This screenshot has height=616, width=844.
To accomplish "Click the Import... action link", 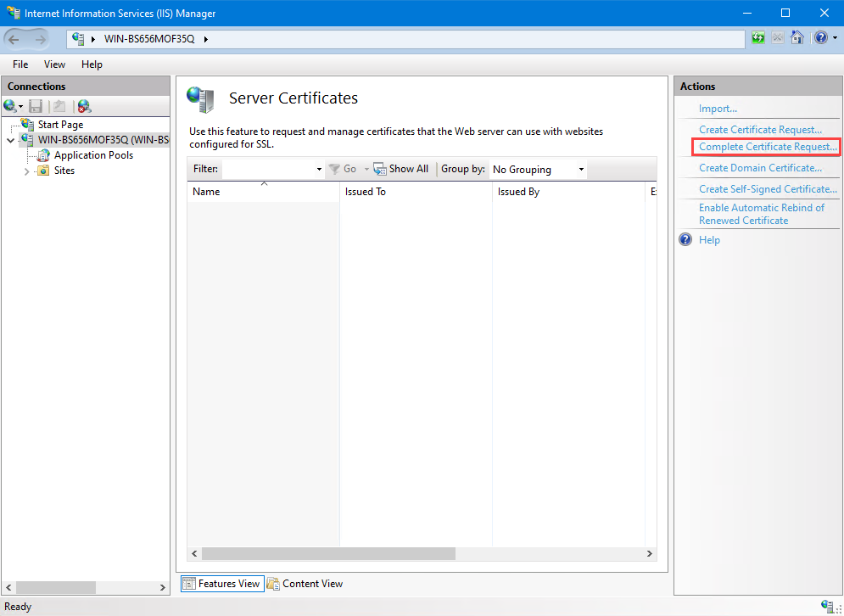I will click(718, 109).
